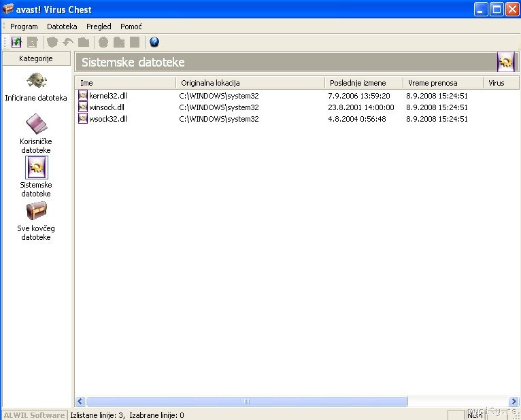Select the gear Sistemske datoteke category
The width and height of the screenshot is (521, 420).
point(36,177)
